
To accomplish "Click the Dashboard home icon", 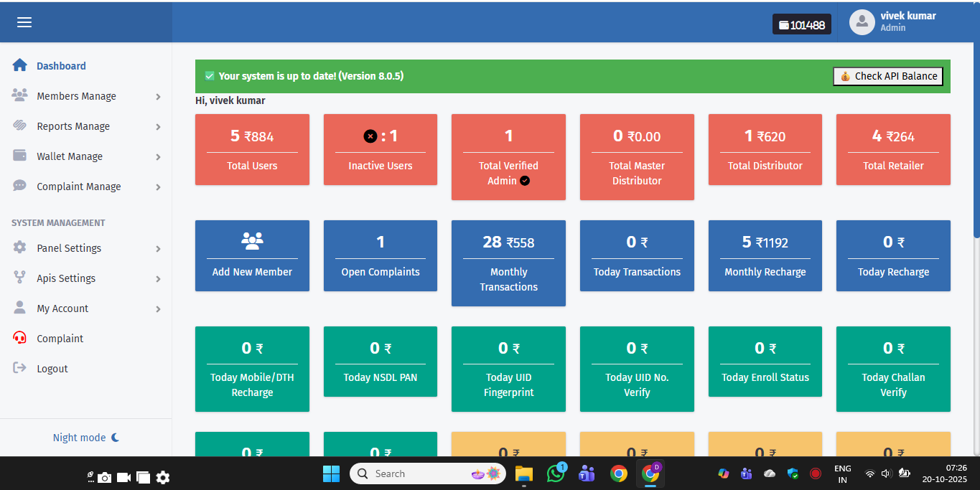I will click(20, 66).
